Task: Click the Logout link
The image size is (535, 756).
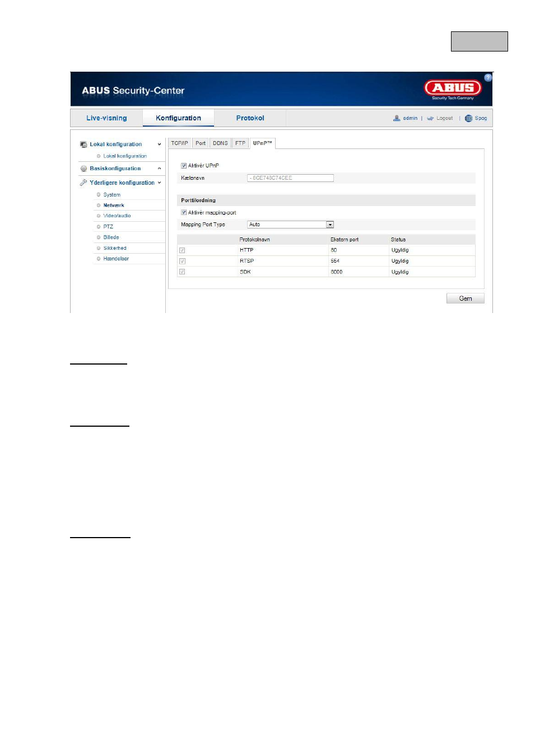Action: point(445,118)
